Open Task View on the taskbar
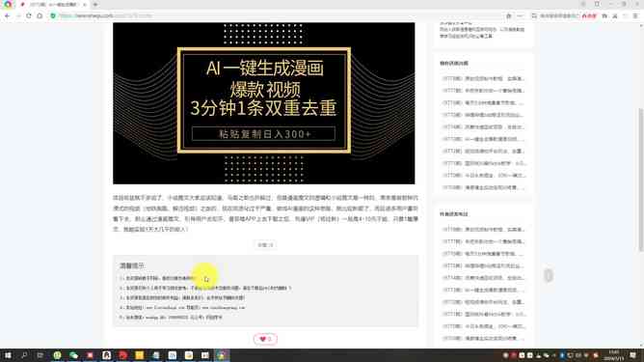Image resolution: width=644 pixels, height=362 pixels. pyautogui.click(x=40, y=355)
